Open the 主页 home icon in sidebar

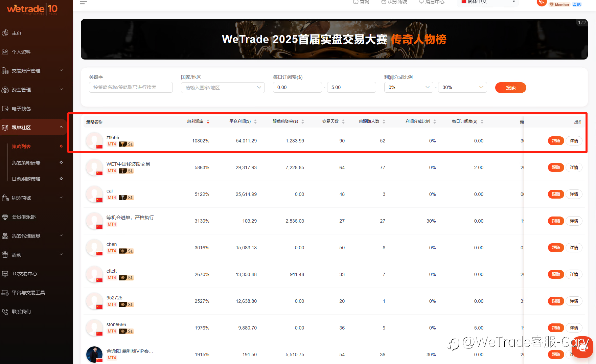pos(5,33)
